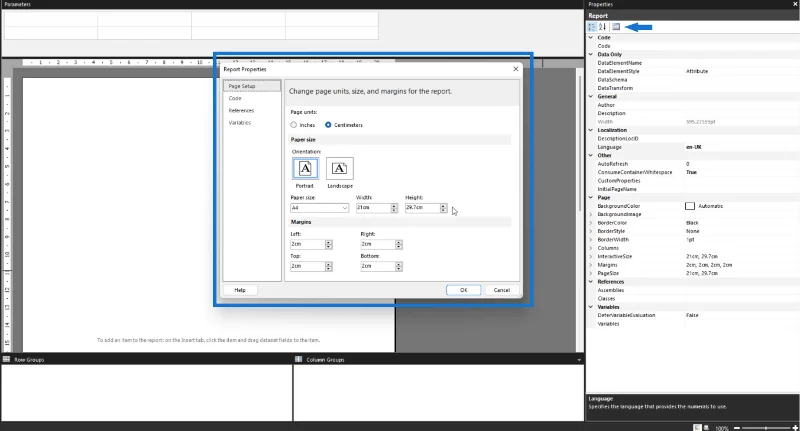800x431 pixels.
Task: Click the BackgroundColor Automatic swatch
Action: [x=690, y=206]
